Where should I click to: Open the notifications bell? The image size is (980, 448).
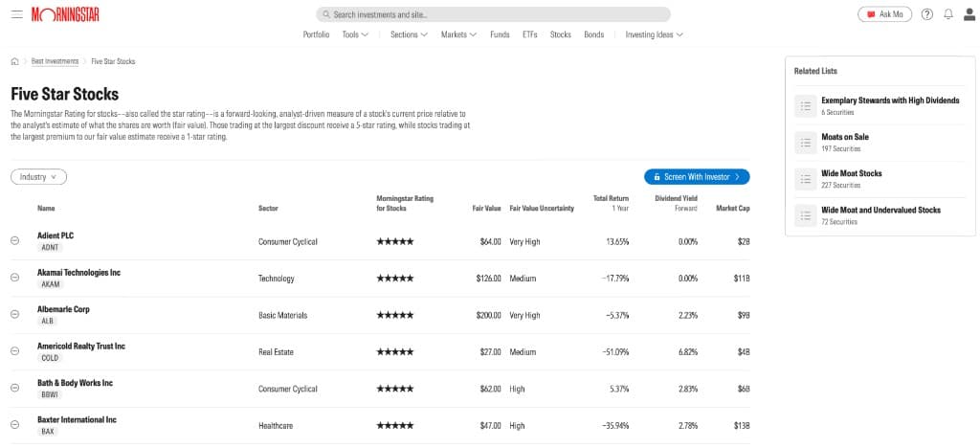(948, 14)
